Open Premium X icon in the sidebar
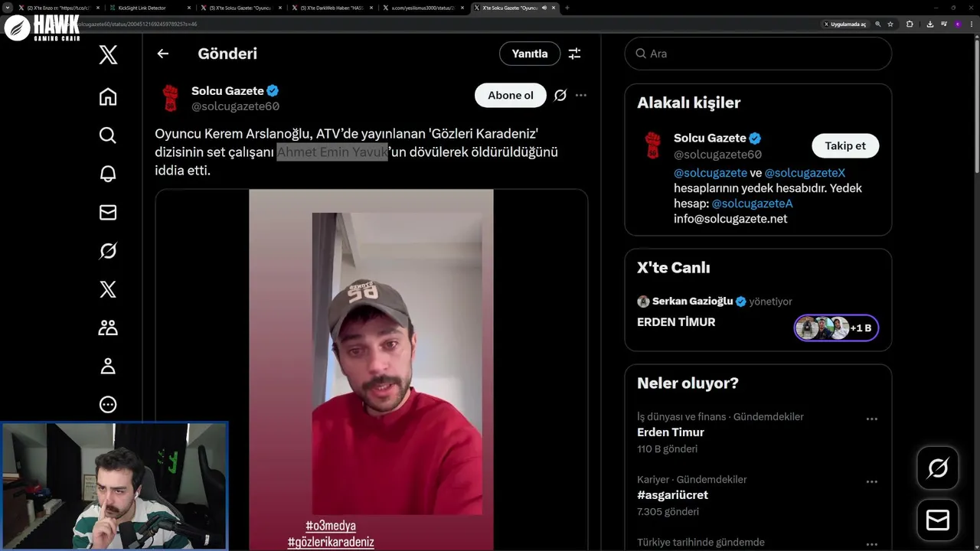980x551 pixels. click(x=108, y=289)
